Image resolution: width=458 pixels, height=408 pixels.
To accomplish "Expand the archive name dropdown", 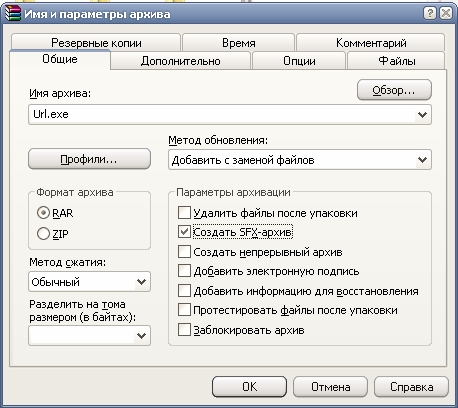I will (422, 115).
